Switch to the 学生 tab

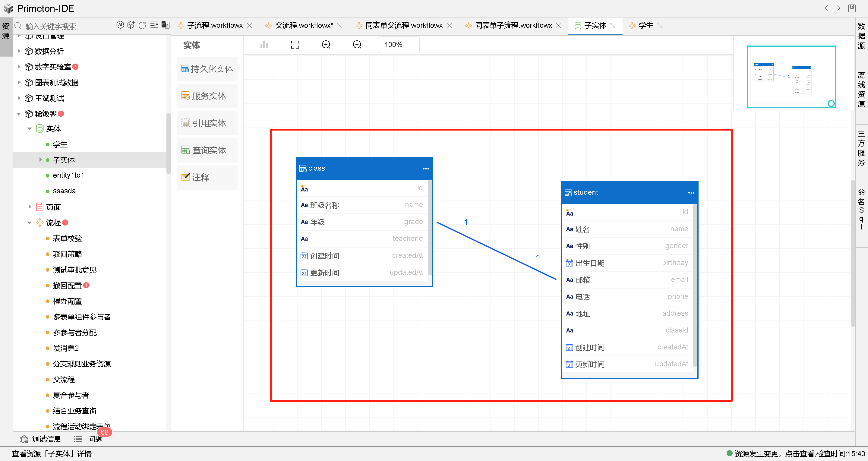pyautogui.click(x=645, y=26)
